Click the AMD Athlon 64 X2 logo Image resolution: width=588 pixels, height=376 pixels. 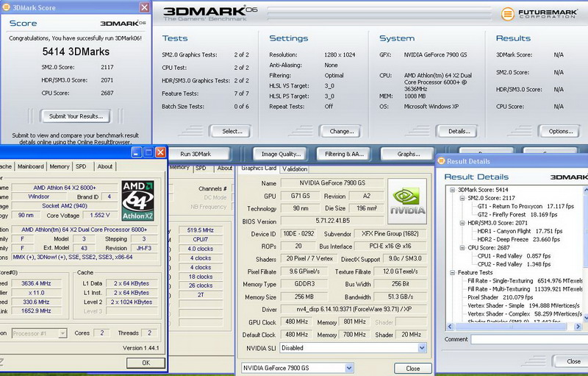[x=138, y=201]
